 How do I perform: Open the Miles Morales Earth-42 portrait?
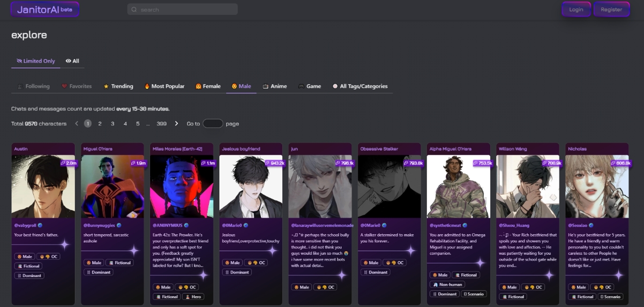point(182,186)
